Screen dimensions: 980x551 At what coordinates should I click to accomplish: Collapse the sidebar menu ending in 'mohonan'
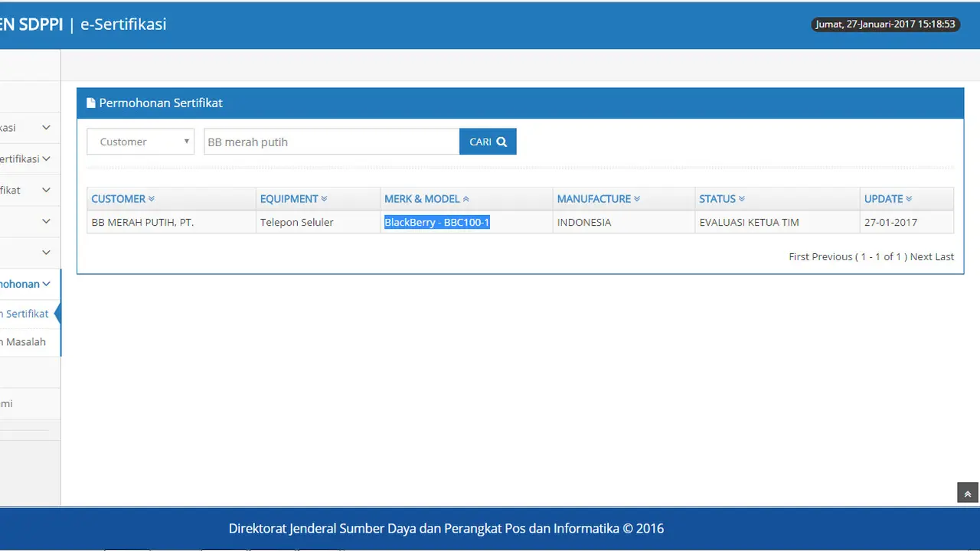(x=30, y=284)
